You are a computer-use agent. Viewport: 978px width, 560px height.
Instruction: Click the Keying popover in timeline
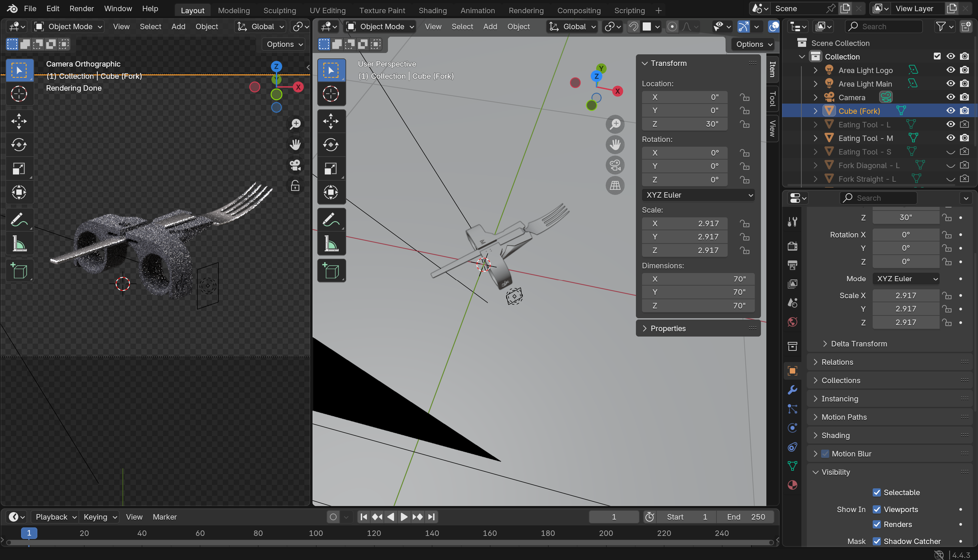point(100,517)
